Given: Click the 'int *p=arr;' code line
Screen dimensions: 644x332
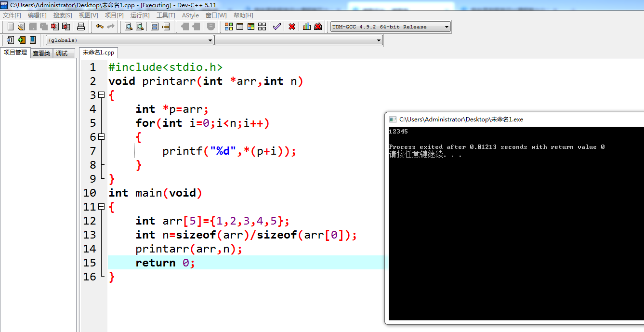Looking at the screenshot, I should pos(172,109).
